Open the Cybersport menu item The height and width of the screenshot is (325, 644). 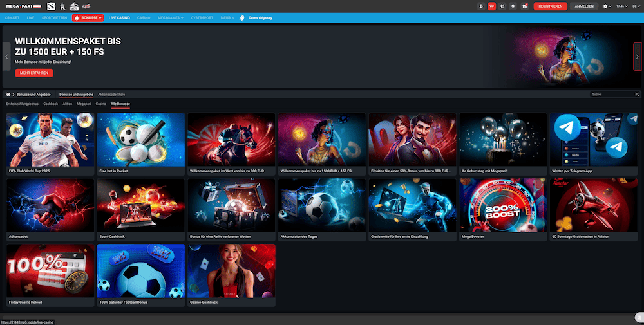[x=202, y=18]
